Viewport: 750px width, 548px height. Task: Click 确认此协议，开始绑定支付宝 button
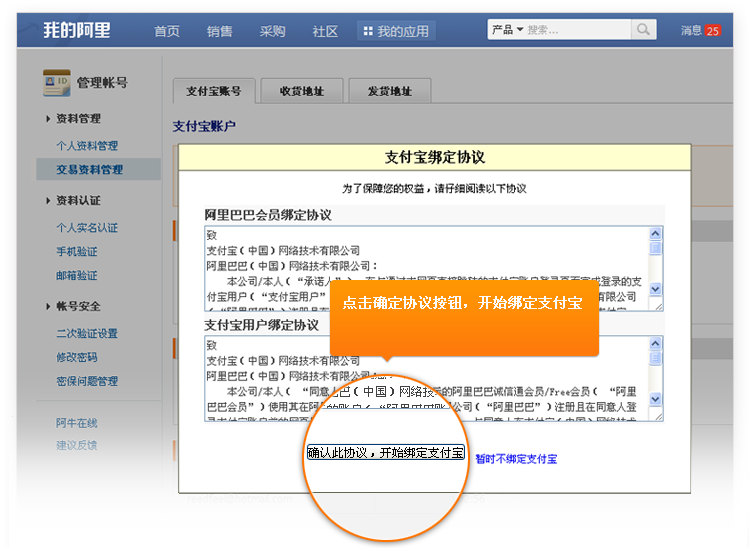(x=386, y=452)
